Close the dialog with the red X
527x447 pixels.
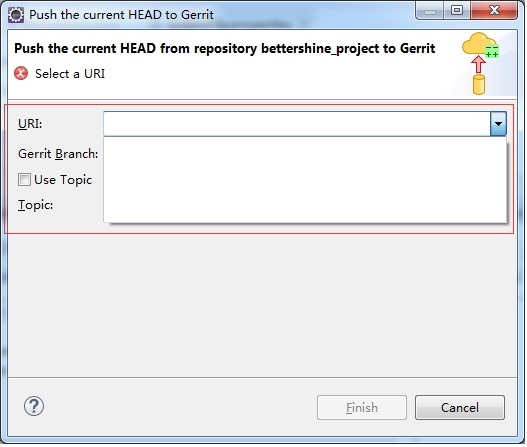pos(494,11)
